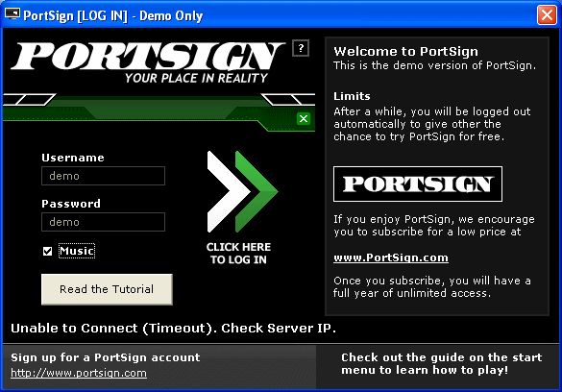
Task: Click the 'Check out the guide' text
Action: (x=442, y=364)
